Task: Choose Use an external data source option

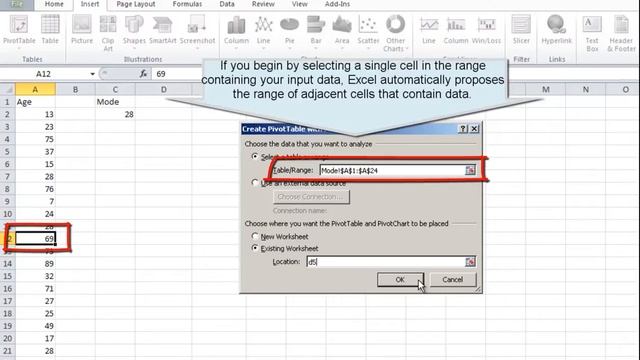Action: coord(255,183)
